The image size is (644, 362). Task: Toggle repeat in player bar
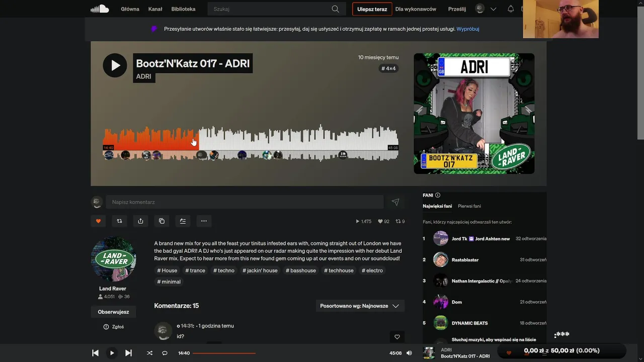click(165, 353)
